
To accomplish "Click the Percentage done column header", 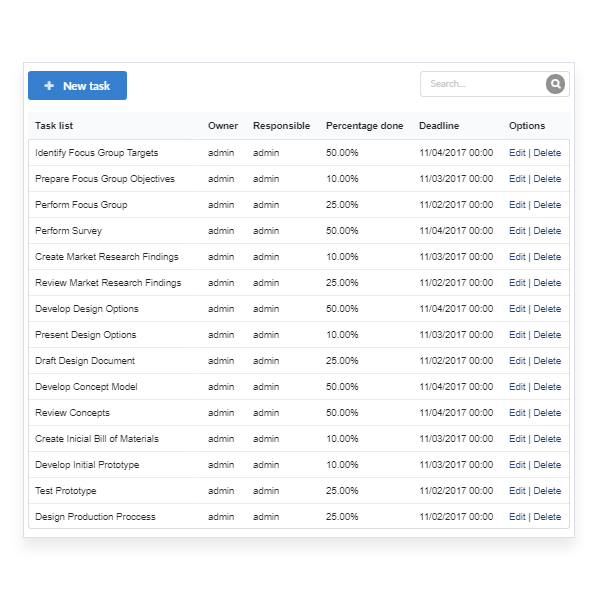I will pyautogui.click(x=364, y=126).
